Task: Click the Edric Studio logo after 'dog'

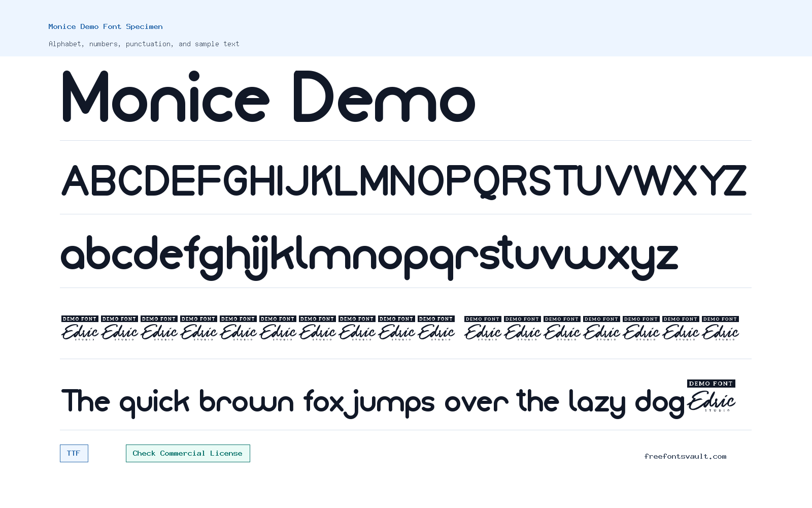Action: [x=712, y=396]
